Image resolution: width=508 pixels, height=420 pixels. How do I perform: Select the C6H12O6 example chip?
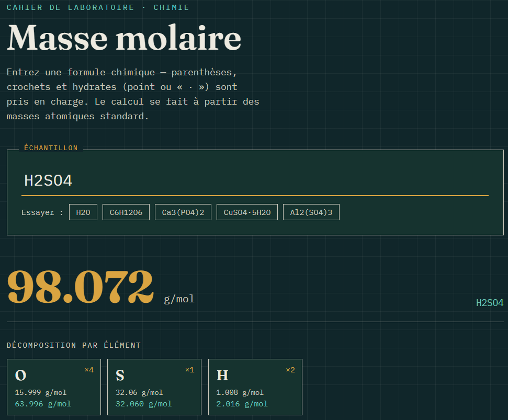[126, 212]
